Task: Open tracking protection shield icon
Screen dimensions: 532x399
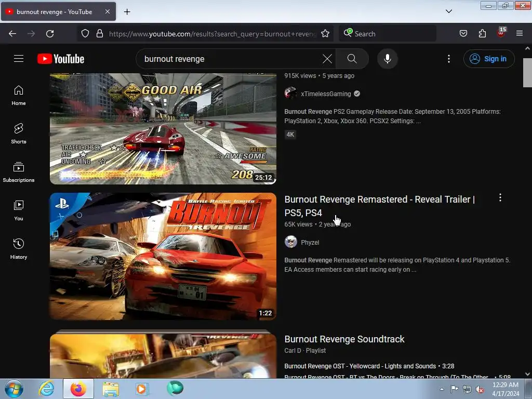Action: [x=85, y=34]
